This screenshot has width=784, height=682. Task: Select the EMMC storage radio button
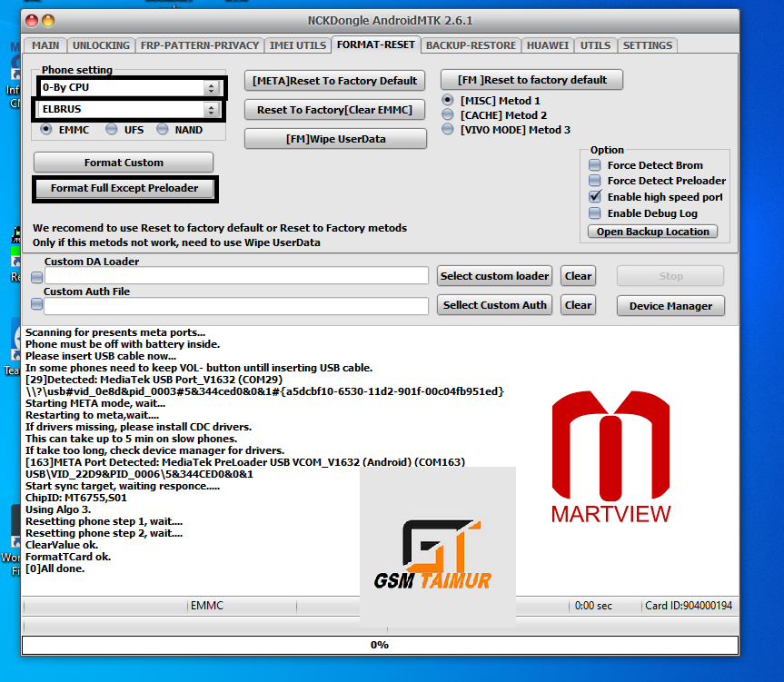[46, 129]
